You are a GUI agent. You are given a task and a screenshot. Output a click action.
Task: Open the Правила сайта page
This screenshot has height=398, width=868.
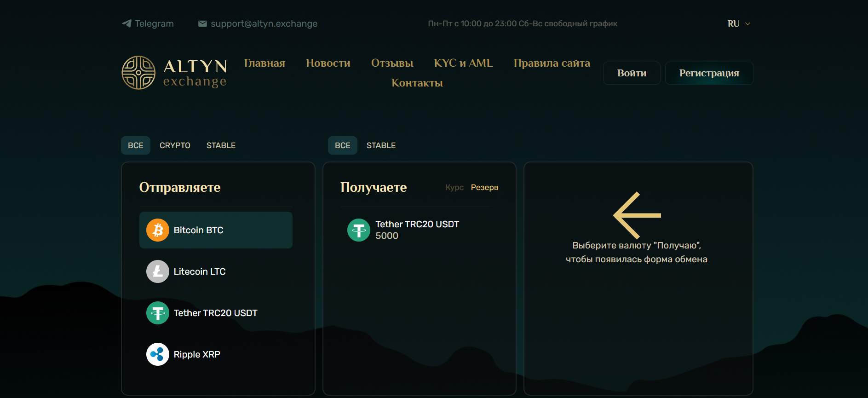pyautogui.click(x=552, y=63)
